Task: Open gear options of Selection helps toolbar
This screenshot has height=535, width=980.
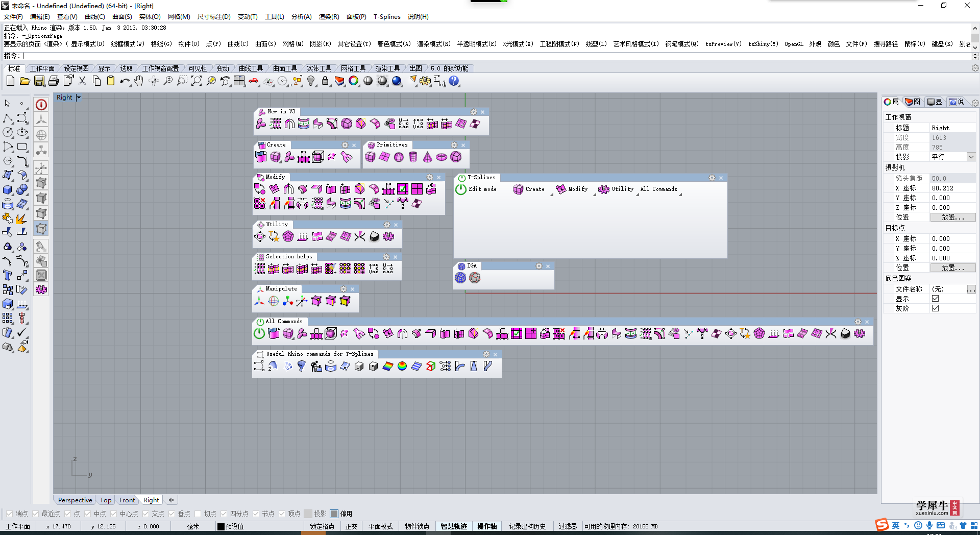Action: [386, 257]
